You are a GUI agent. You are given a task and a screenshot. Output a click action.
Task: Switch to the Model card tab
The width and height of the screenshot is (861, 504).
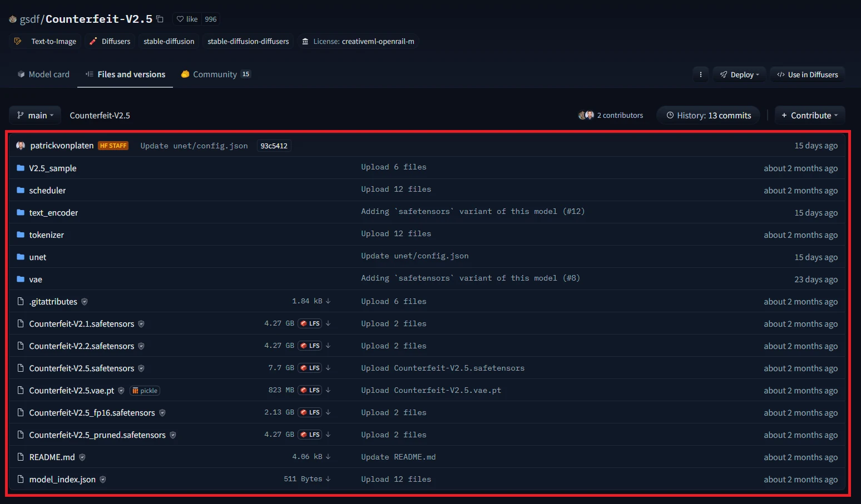(x=43, y=74)
